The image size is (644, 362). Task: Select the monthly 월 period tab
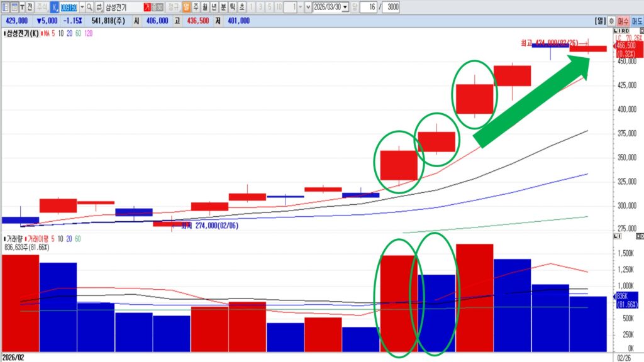(205, 7)
